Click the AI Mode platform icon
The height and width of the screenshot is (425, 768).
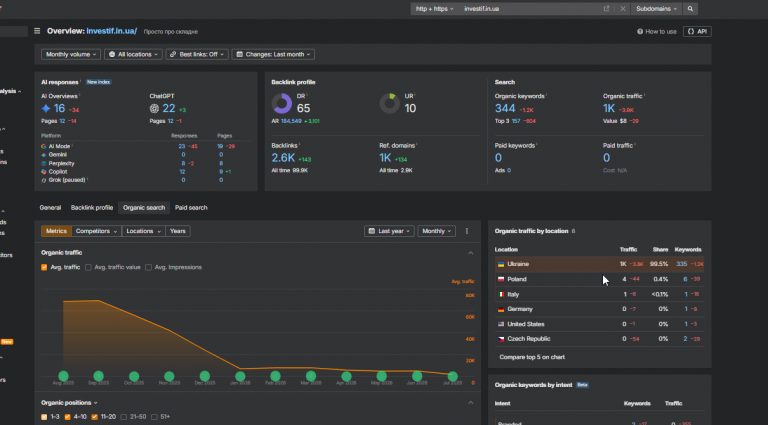pyautogui.click(x=44, y=146)
